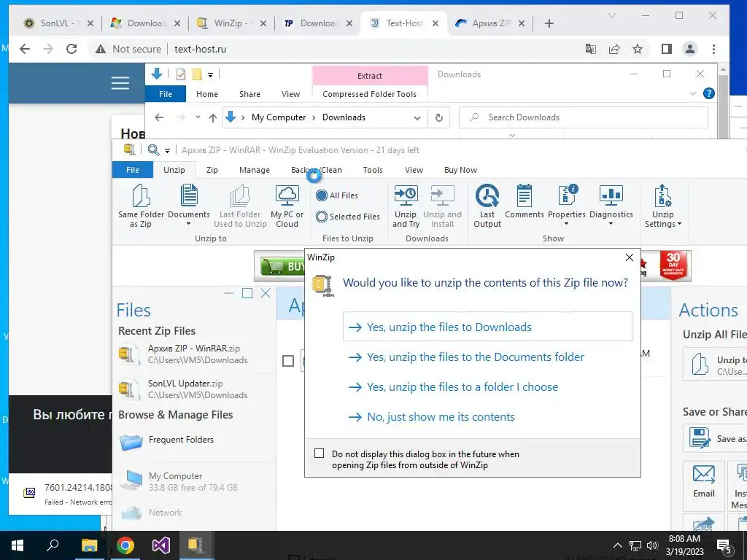Tick the checkbox beside the archive file row
Image resolution: width=747 pixels, height=560 pixels.
tap(288, 361)
